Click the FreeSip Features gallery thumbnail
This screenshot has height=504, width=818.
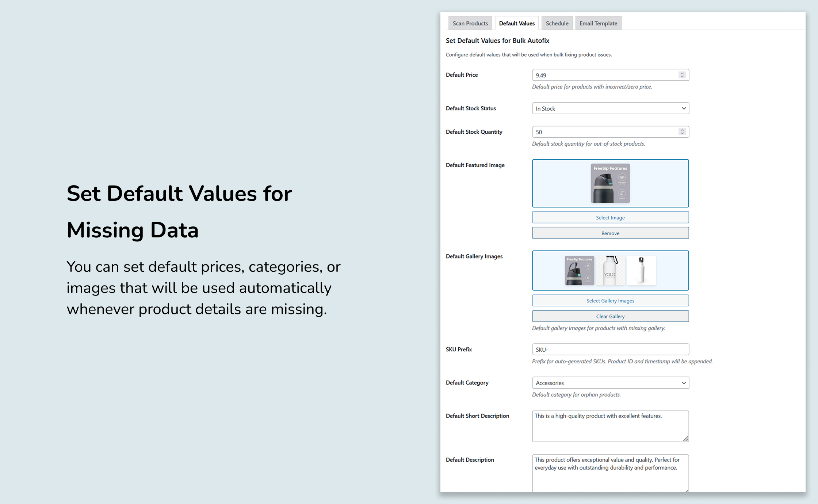(x=580, y=270)
